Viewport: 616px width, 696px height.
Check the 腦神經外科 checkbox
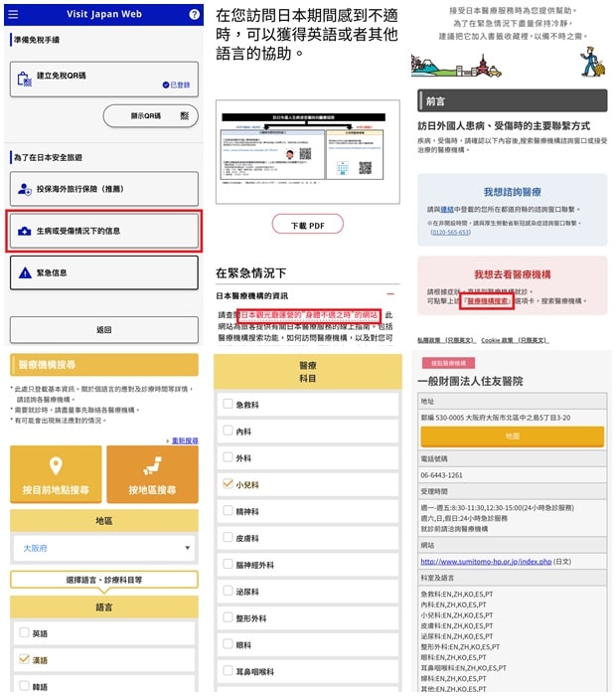[228, 564]
